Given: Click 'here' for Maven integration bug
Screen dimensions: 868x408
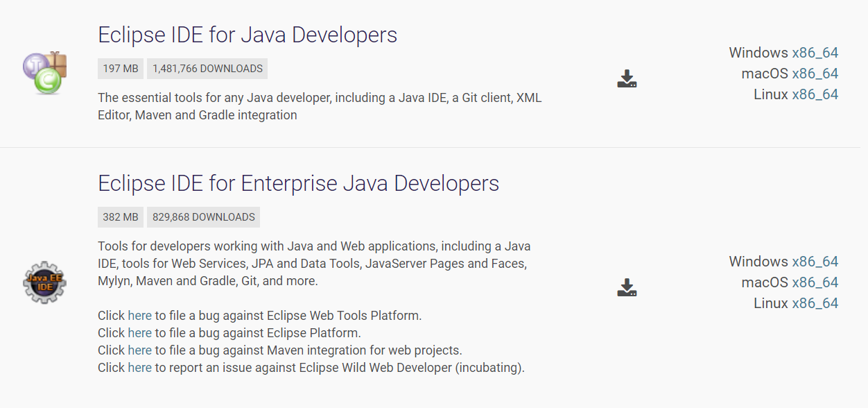Looking at the screenshot, I should (139, 350).
